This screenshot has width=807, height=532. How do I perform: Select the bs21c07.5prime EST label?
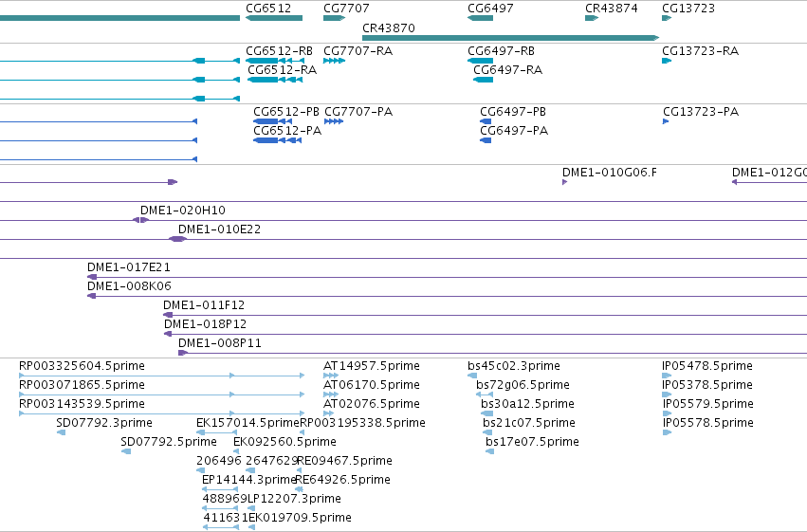point(528,423)
